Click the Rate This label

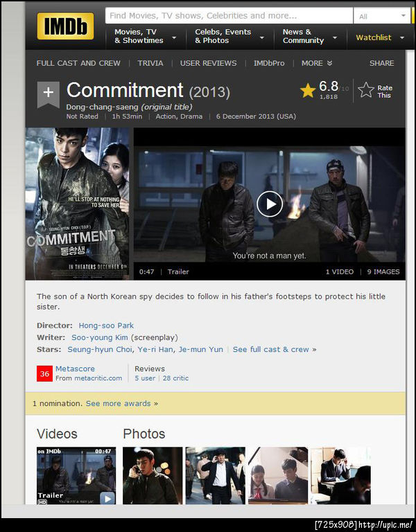(384, 91)
